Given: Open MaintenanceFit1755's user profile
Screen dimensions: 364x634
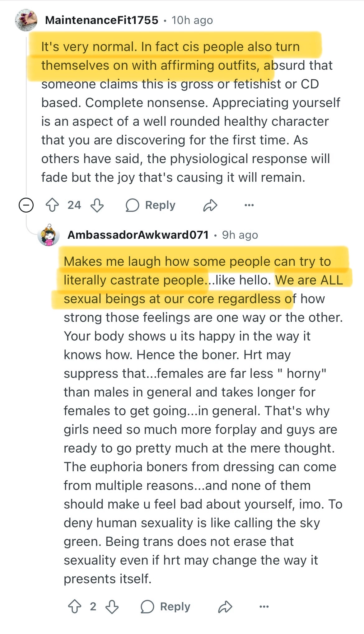Looking at the screenshot, I should pos(101,20).
